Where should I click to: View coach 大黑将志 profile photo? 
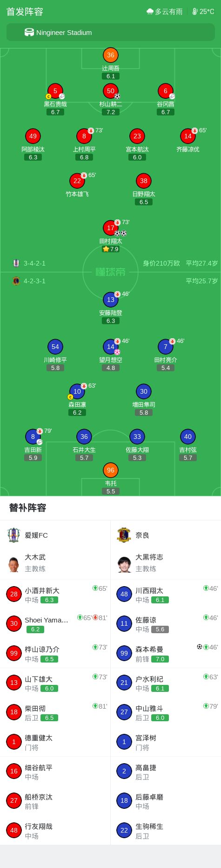point(124,564)
